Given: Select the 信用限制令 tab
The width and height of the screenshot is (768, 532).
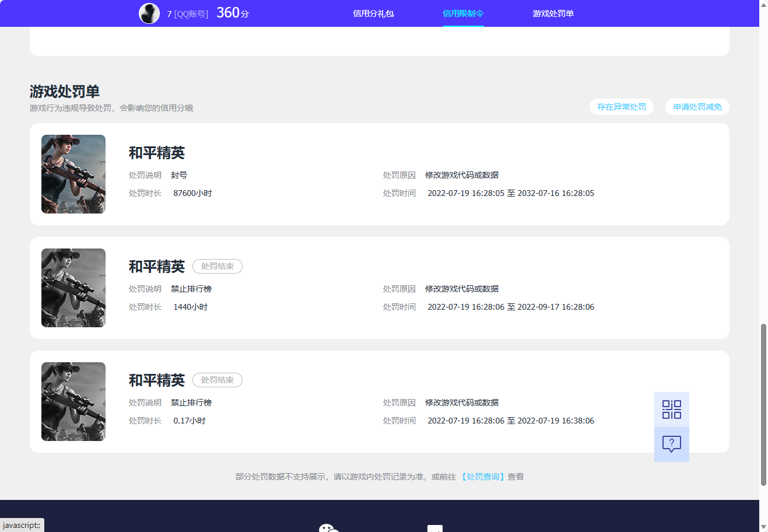Looking at the screenshot, I should [x=463, y=13].
